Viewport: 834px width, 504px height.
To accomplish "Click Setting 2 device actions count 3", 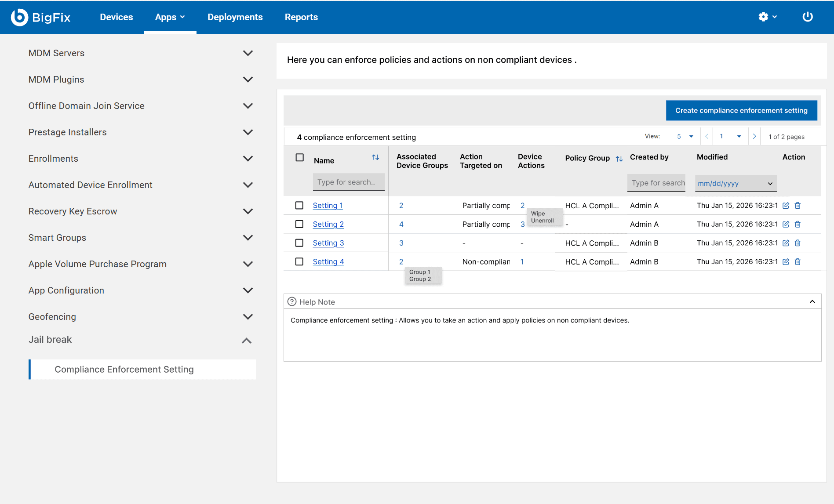I will pyautogui.click(x=522, y=224).
